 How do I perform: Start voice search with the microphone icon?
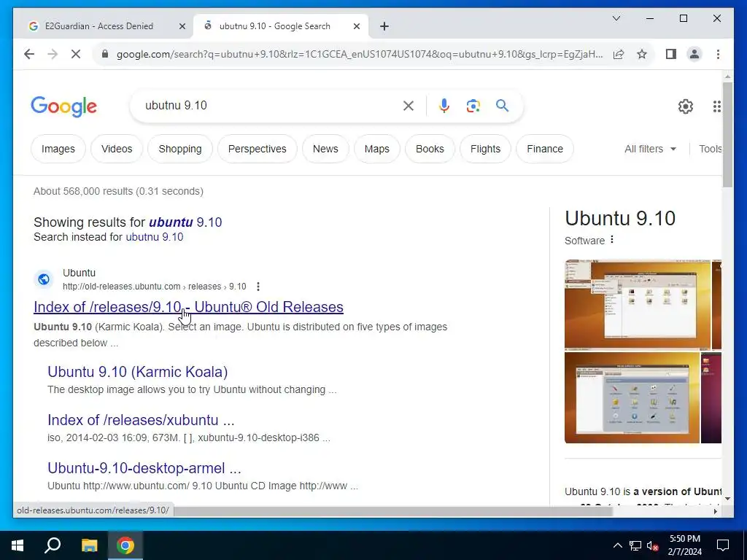click(x=444, y=106)
